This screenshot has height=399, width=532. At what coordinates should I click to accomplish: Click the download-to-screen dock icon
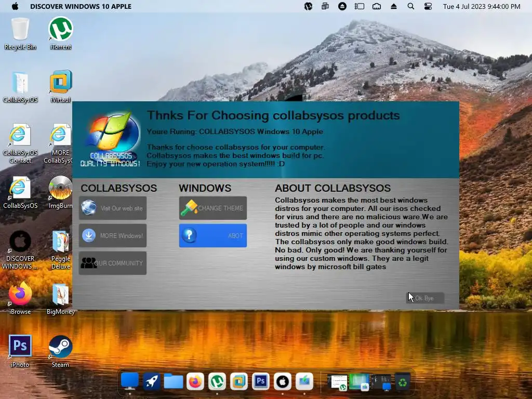click(x=304, y=381)
